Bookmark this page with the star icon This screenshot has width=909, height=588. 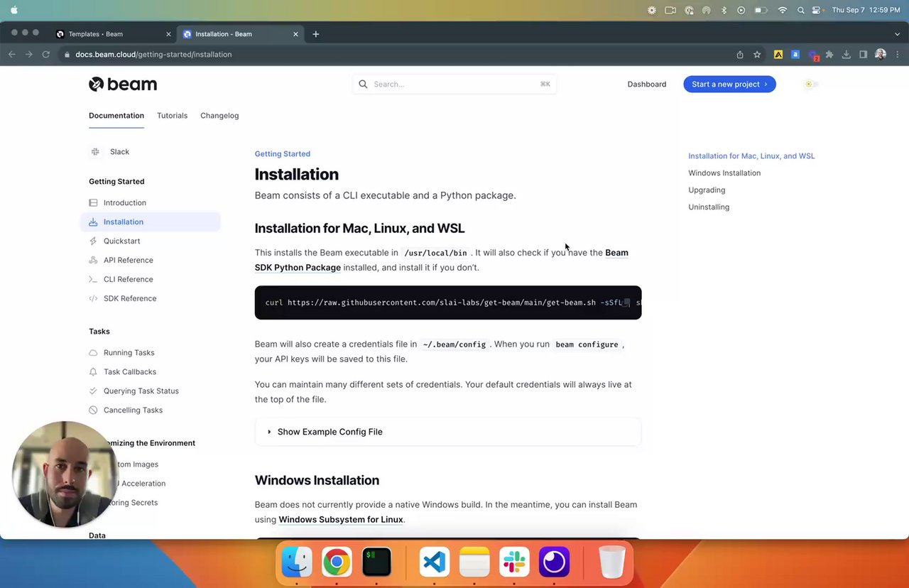pyautogui.click(x=757, y=54)
